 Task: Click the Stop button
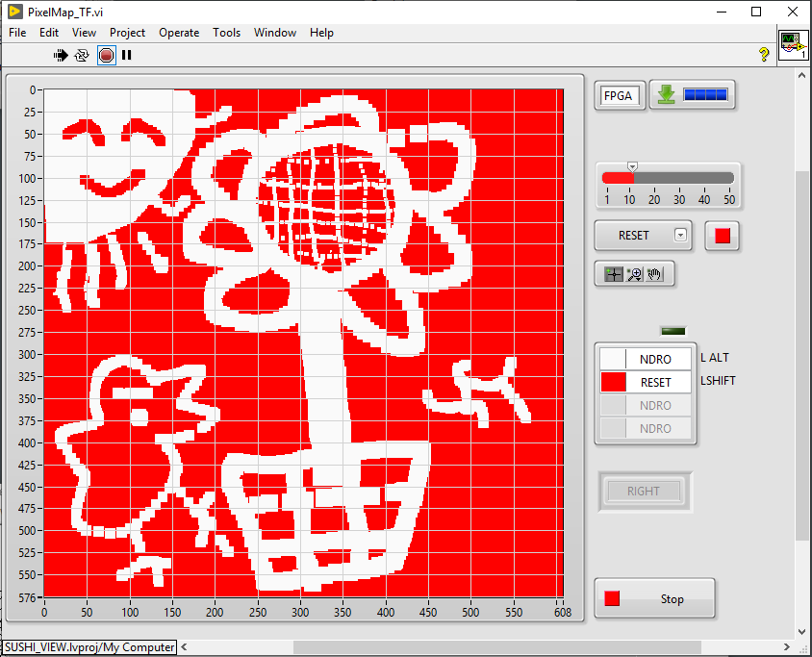click(x=654, y=598)
